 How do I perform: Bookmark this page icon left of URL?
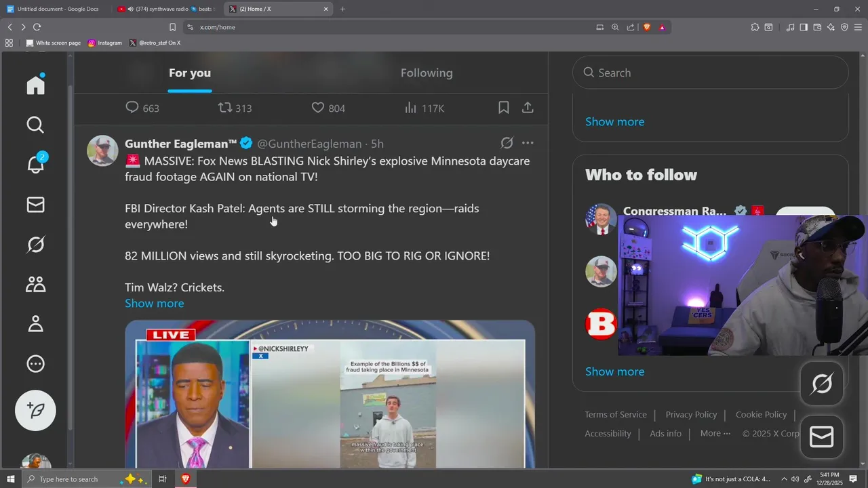click(x=172, y=27)
